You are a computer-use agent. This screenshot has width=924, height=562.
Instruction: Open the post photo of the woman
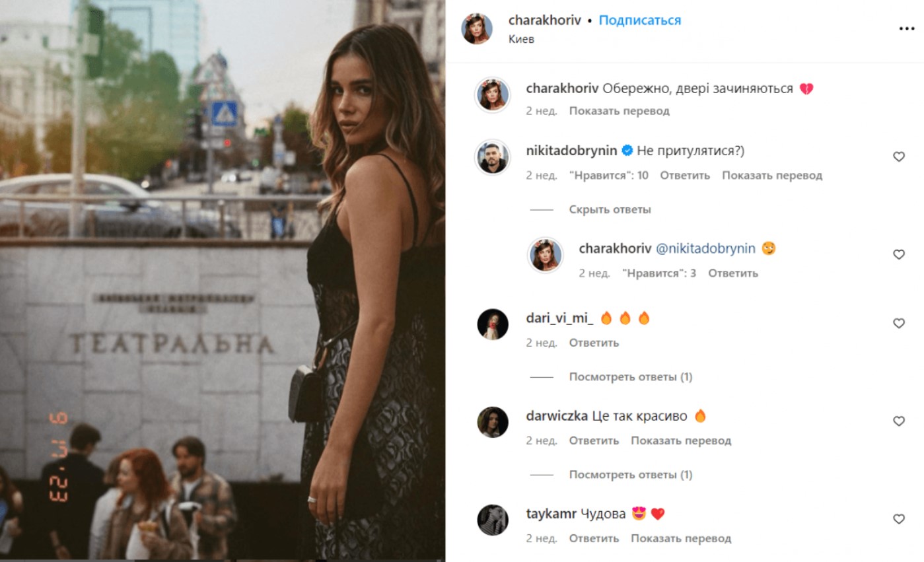coord(223,281)
